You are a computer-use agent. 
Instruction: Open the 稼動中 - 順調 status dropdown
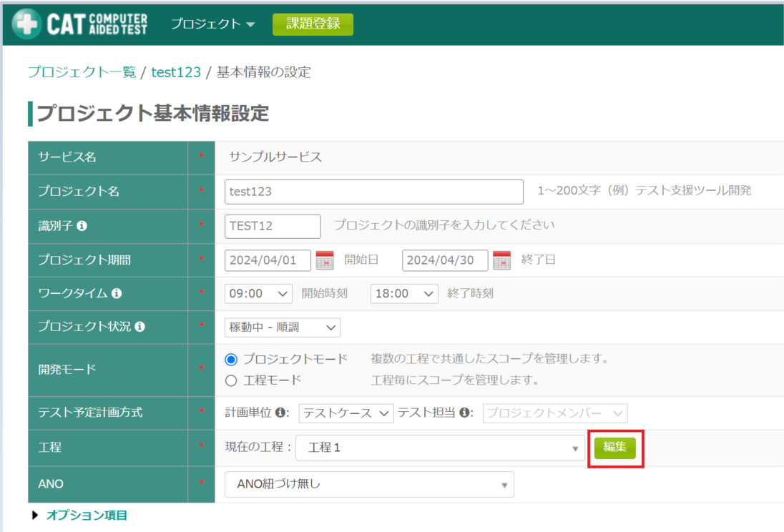(x=283, y=327)
